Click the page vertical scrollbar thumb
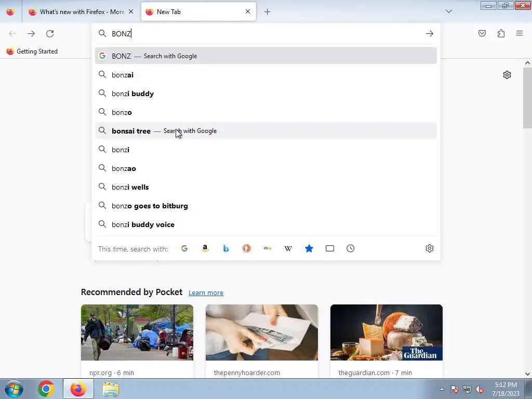 (x=528, y=98)
